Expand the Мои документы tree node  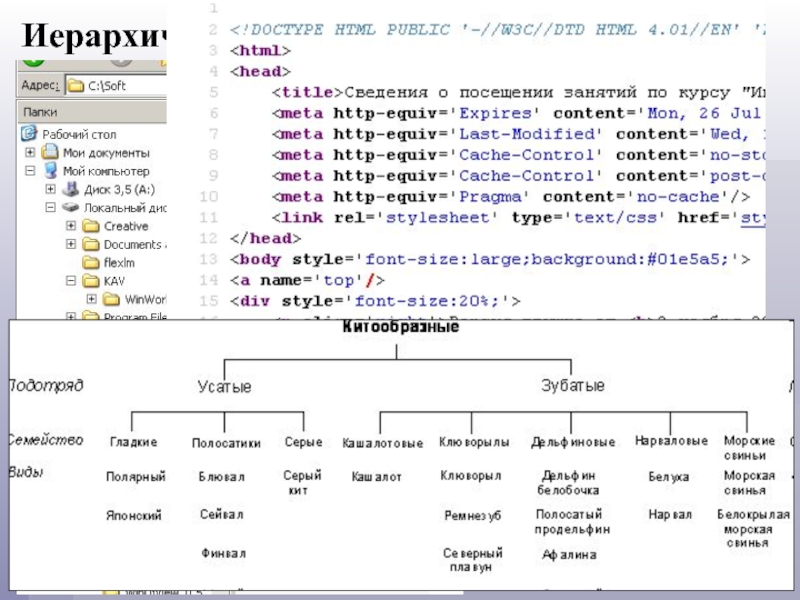click(30, 153)
